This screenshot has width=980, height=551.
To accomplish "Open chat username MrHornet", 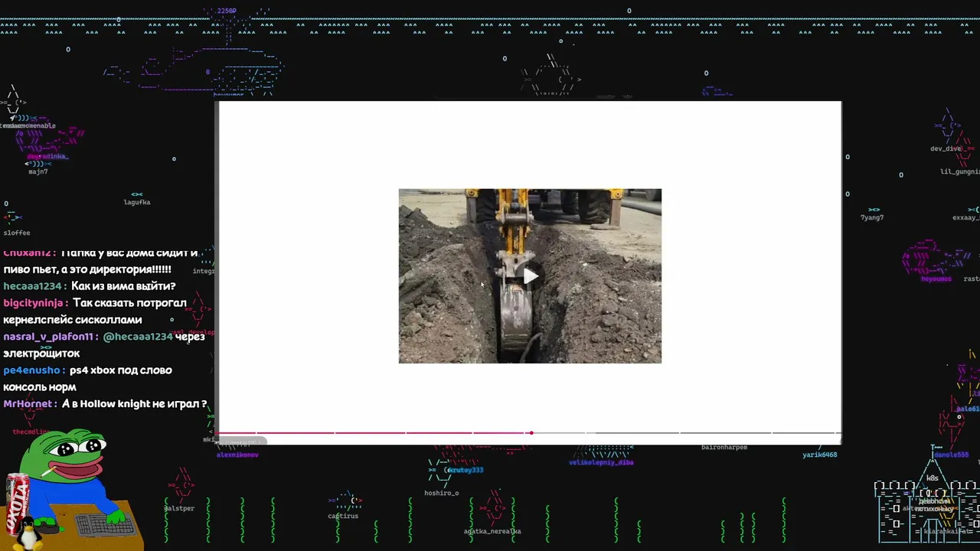I will tap(28, 404).
